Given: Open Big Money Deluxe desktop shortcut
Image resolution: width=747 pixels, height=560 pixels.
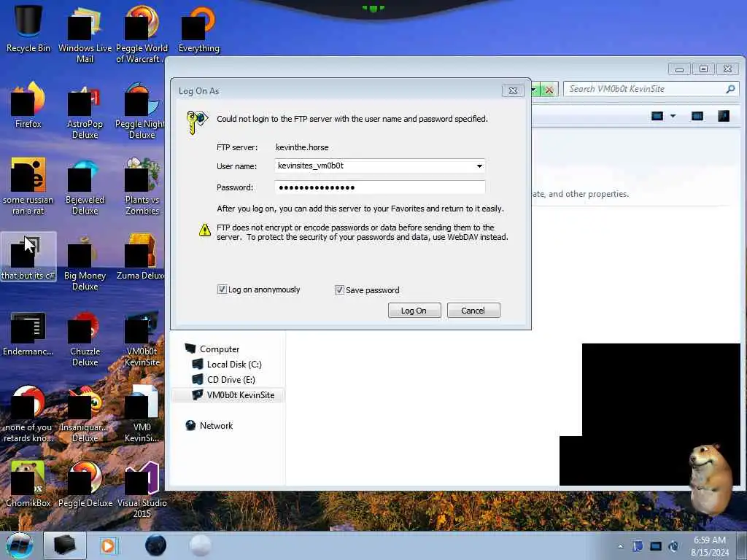Looking at the screenshot, I should click(x=85, y=262).
